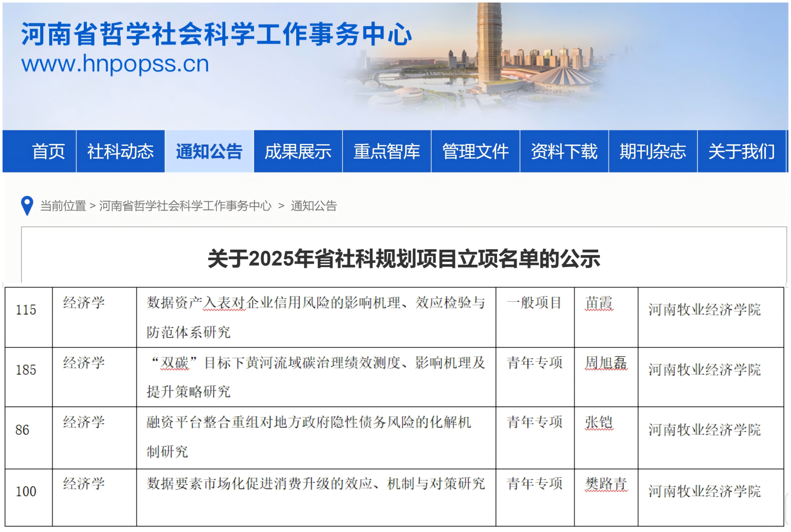
Task: Click the name 周旭磊 in row 185
Action: pos(606,363)
